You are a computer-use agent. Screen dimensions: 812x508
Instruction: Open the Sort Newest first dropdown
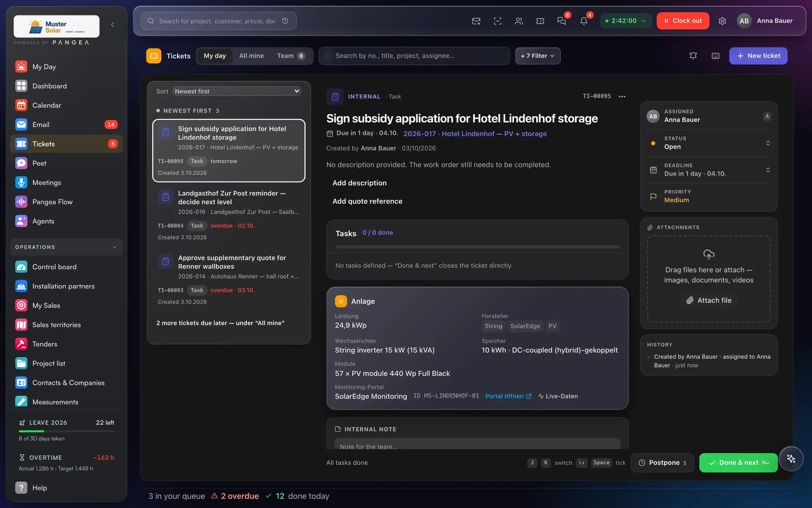[x=237, y=91]
